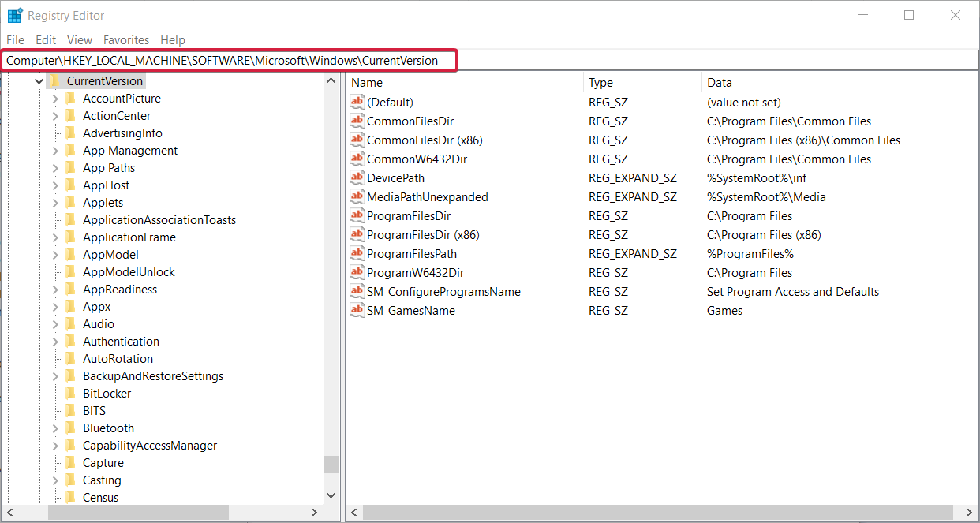Image resolution: width=980 pixels, height=523 pixels.
Task: Click the '(value not set)' data cell
Action: pos(744,102)
